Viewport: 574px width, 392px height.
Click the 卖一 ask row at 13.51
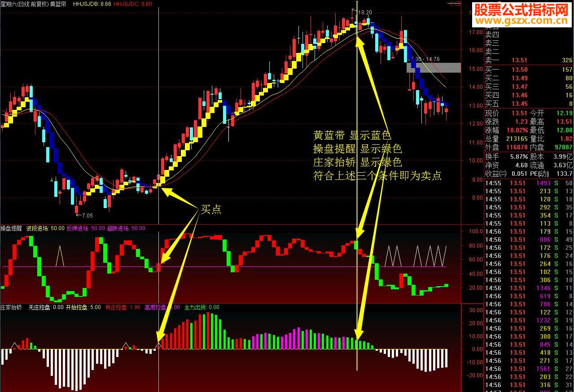[x=529, y=61]
